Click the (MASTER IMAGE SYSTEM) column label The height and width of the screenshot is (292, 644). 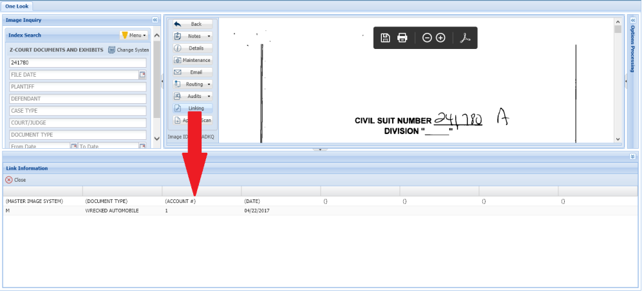(x=35, y=201)
